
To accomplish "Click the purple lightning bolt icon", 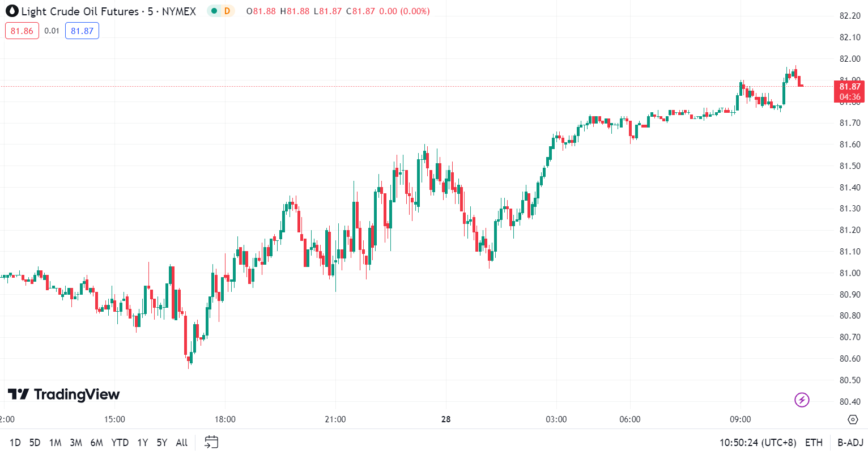I will (x=802, y=400).
